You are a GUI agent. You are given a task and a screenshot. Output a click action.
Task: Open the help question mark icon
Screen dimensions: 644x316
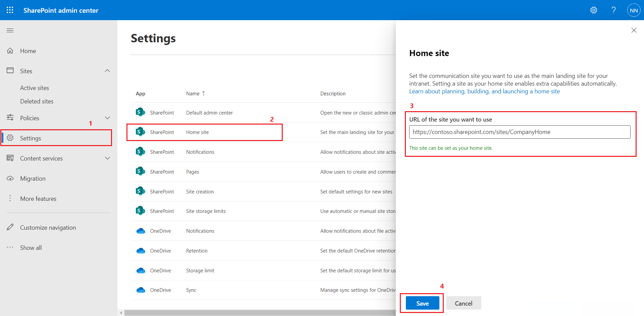613,10
